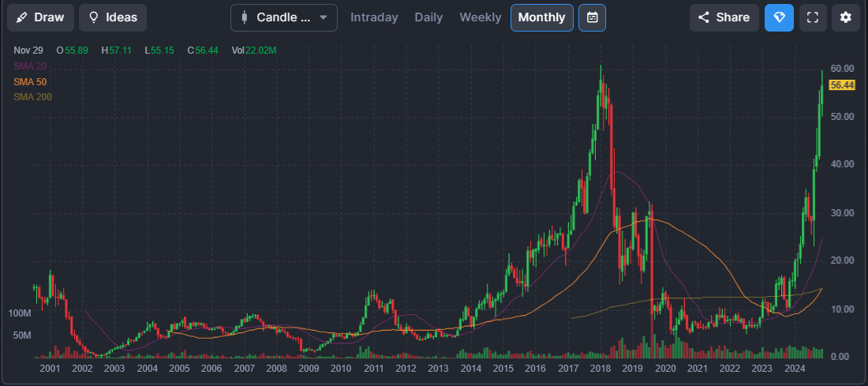Viewport: 868px width, 386px height.
Task: Toggle the SMA 50 indicator legend
Action: click(x=30, y=82)
